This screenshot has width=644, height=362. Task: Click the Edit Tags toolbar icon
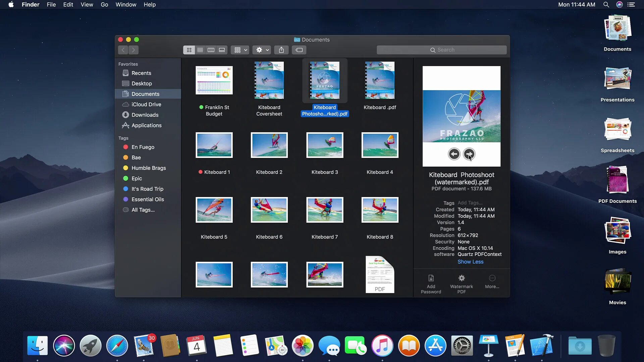pos(299,50)
